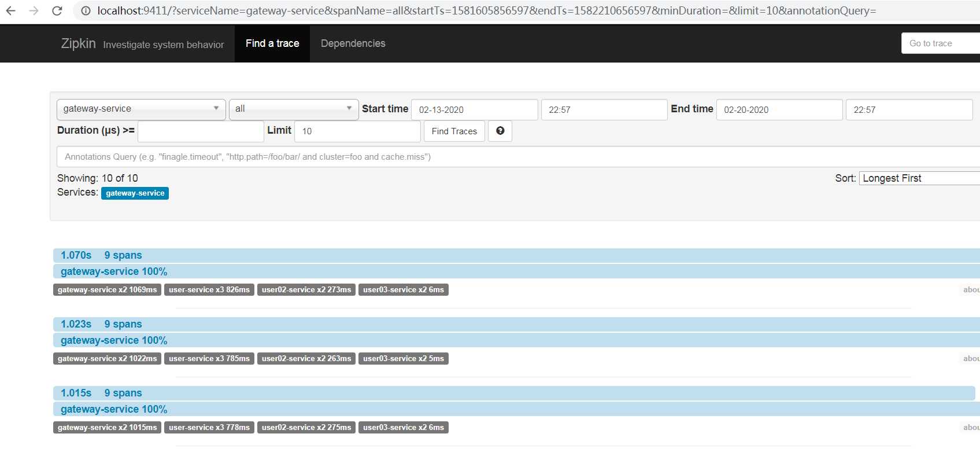
Task: Focus the browser address bar URL
Action: coord(486,10)
